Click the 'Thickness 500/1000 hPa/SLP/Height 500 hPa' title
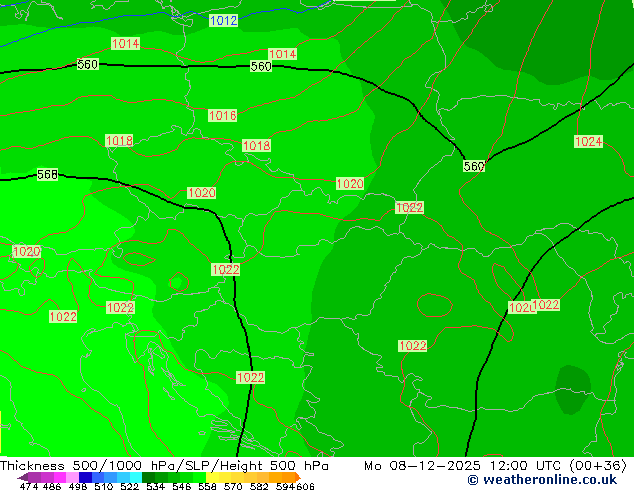This screenshot has width=634, height=490. 164,466
